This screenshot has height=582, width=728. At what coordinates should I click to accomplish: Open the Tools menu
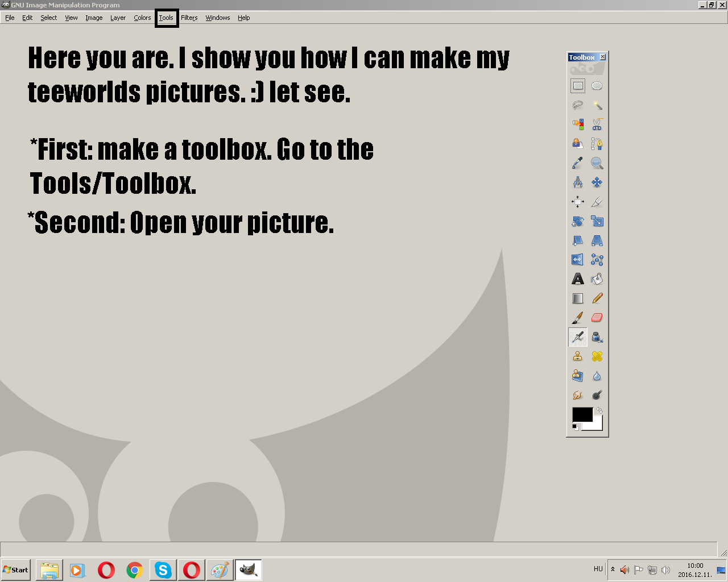166,18
